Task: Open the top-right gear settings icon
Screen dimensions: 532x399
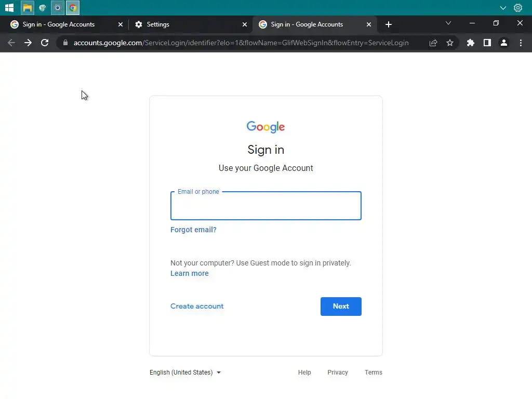Action: pyautogui.click(x=518, y=7)
